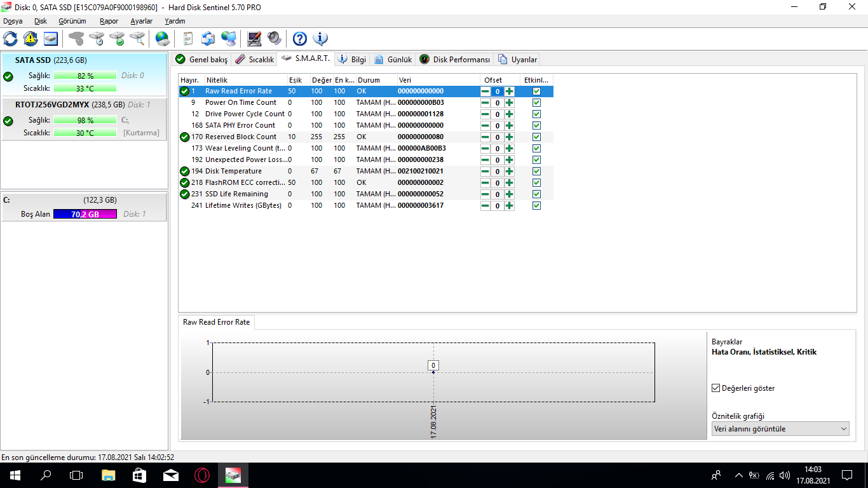Image resolution: width=868 pixels, height=488 pixels.
Task: Open the Yardım menu
Action: coord(175,21)
